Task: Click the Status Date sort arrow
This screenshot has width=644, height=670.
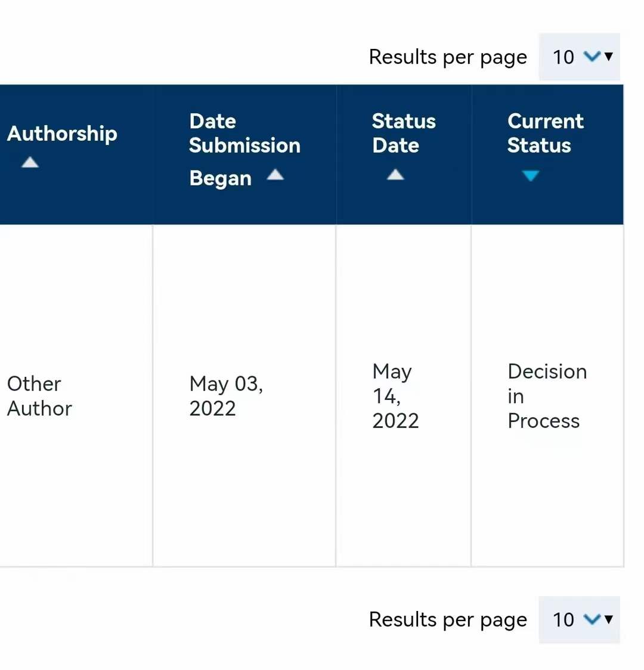Action: (x=395, y=174)
